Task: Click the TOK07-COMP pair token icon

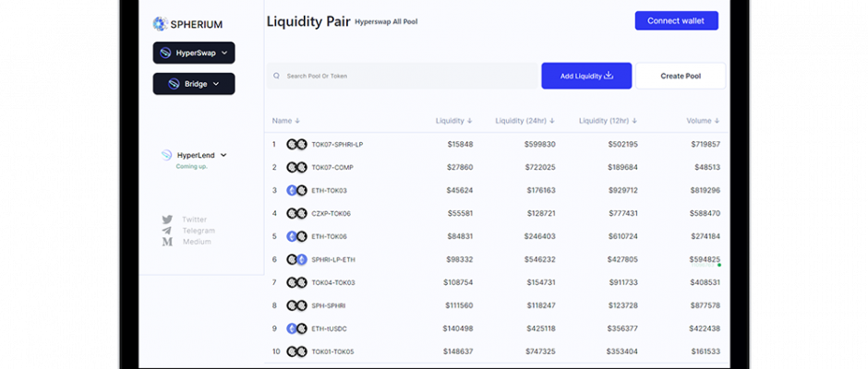Action: click(296, 167)
